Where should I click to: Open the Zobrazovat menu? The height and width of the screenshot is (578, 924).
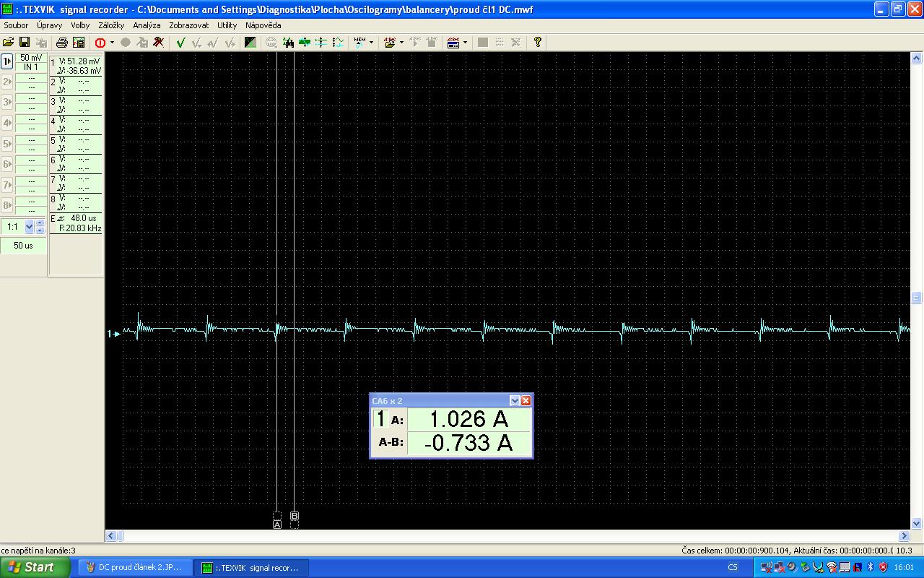pos(189,25)
